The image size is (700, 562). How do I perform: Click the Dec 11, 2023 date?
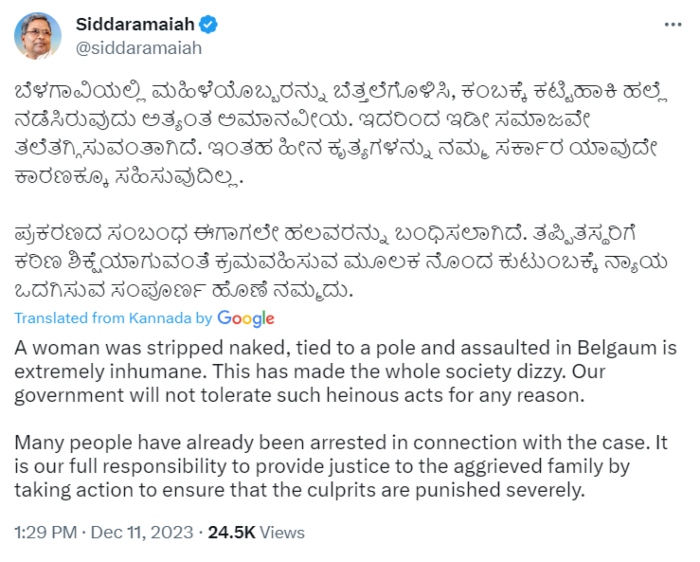coord(139,530)
